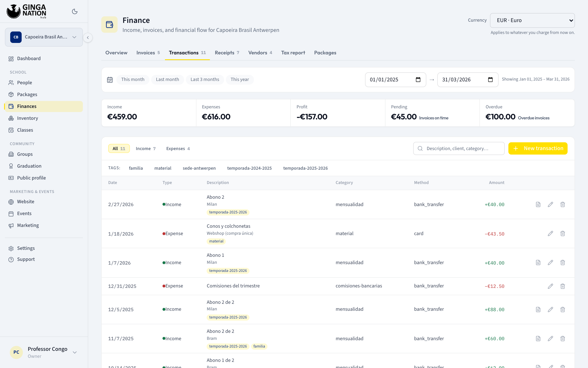Edit the Abono 2 Milan transaction
Screen dimensions: 588x368
pyautogui.click(x=550, y=204)
